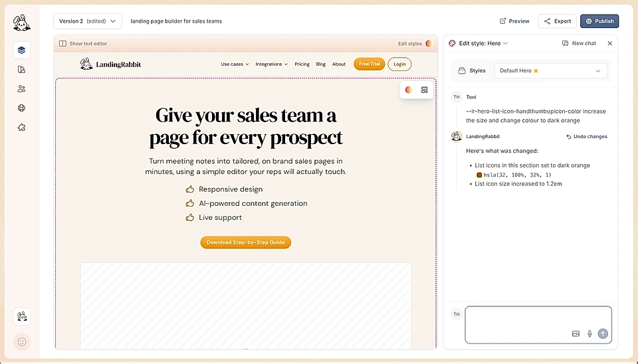Click Download Step-by-Step Guide button
This screenshot has width=638, height=364.
[245, 242]
